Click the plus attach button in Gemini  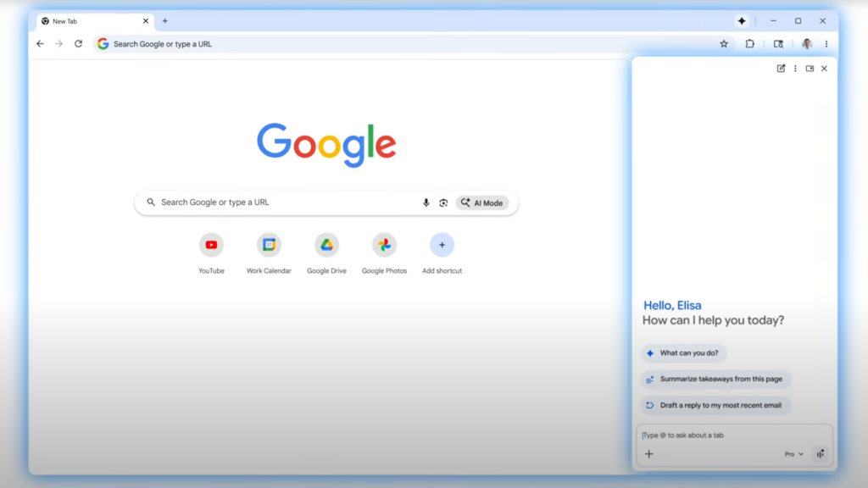pos(648,454)
